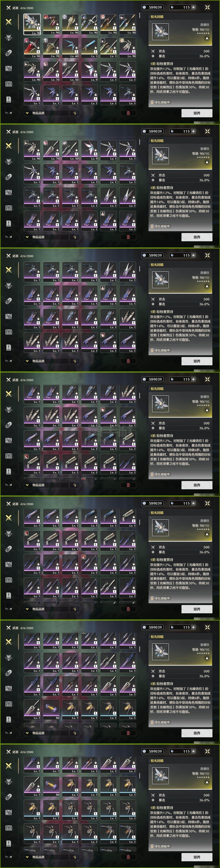Toggle the sort order arrows button in topmost panel
Screen dimensions: 220x868
[x=75, y=113]
